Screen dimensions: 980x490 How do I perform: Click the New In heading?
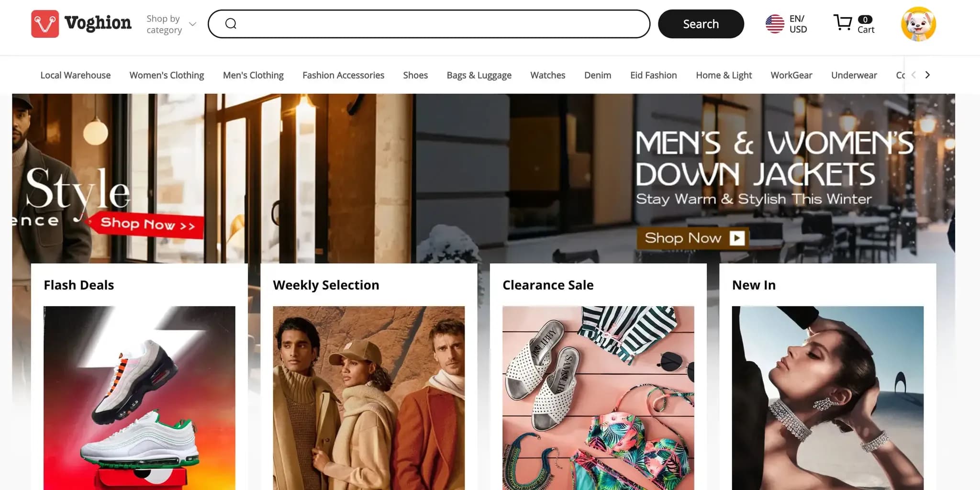(754, 285)
